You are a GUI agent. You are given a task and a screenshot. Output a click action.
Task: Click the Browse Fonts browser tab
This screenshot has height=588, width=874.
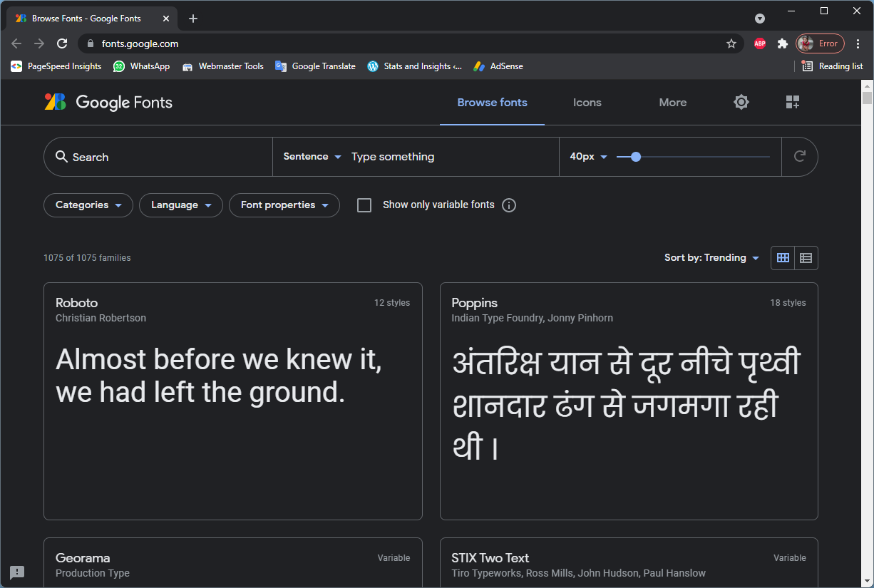tap(93, 19)
